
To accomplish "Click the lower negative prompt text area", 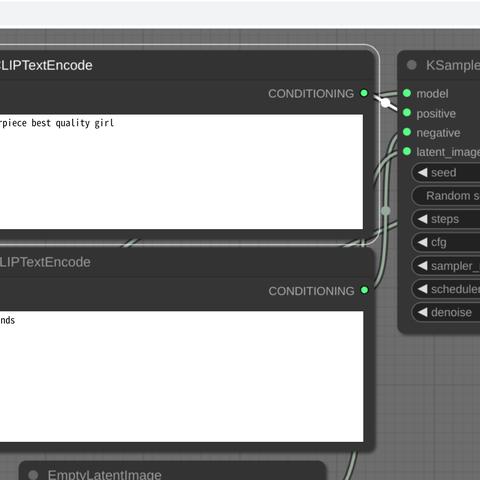I will click(x=182, y=377).
